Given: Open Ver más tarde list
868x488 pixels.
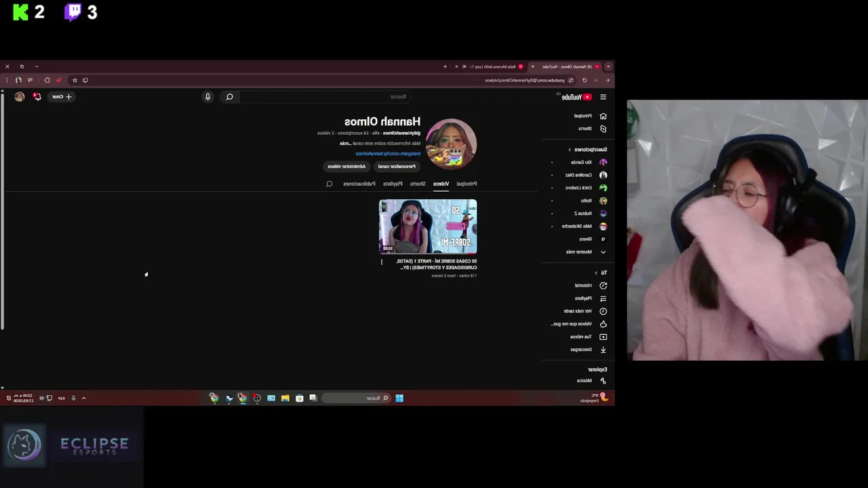Looking at the screenshot, I should pyautogui.click(x=585, y=311).
